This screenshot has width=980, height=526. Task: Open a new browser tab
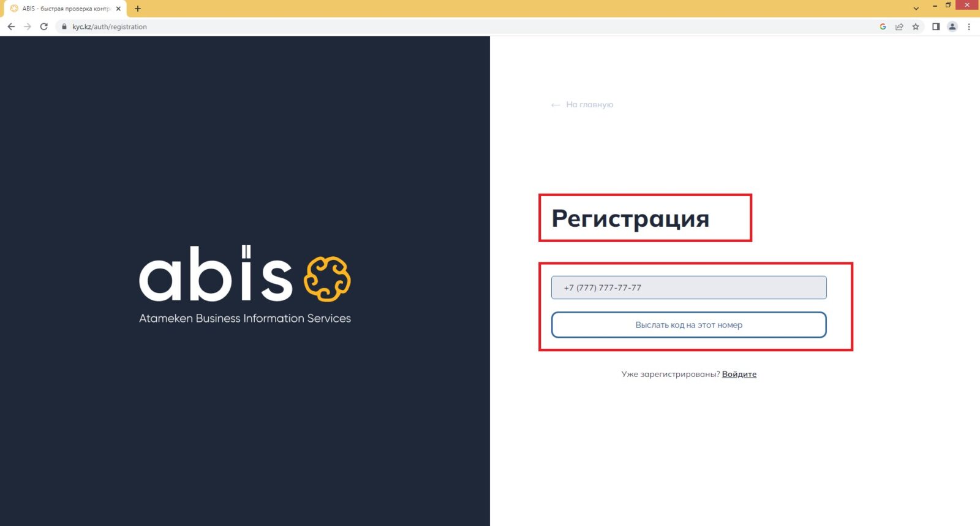138,9
